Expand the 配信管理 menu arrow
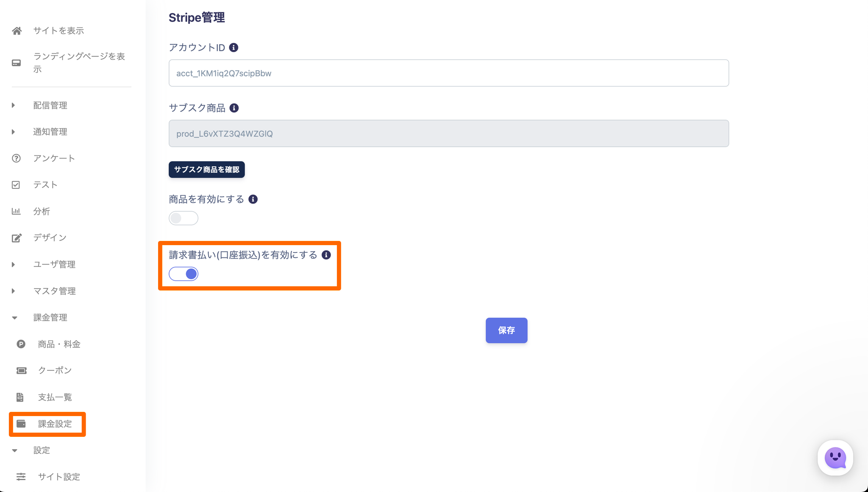This screenshot has width=868, height=492. pos(14,105)
